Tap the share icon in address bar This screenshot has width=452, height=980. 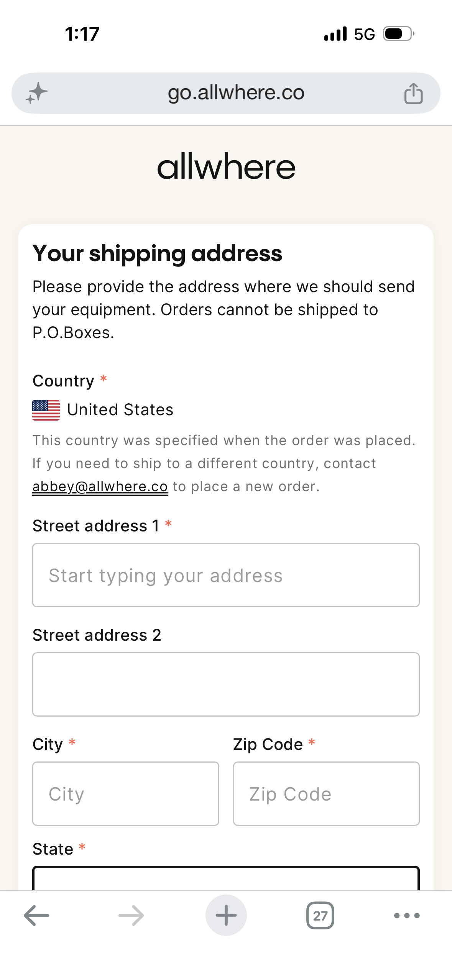pos(413,94)
